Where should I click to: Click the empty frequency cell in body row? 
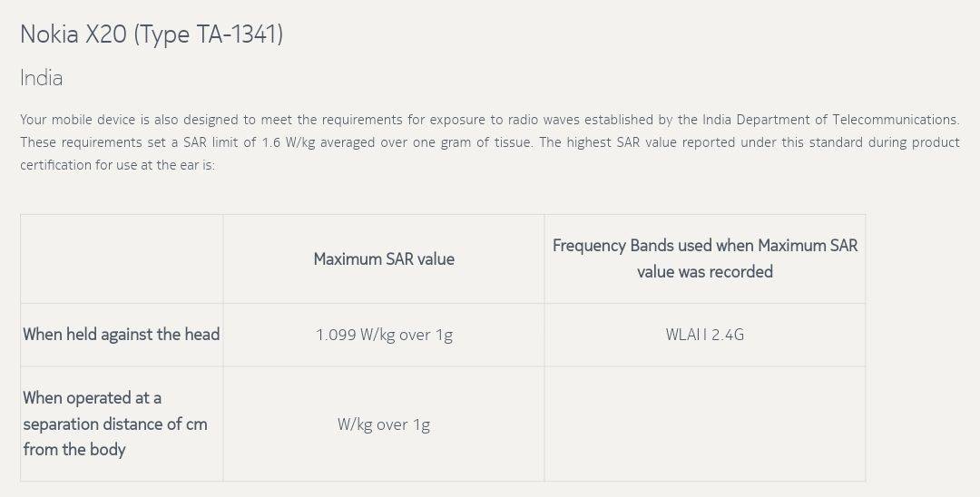(x=704, y=424)
